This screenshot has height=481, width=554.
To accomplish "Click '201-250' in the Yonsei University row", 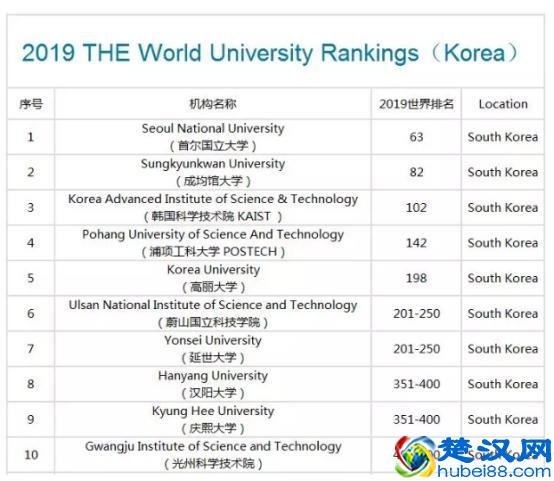I will [x=417, y=349].
